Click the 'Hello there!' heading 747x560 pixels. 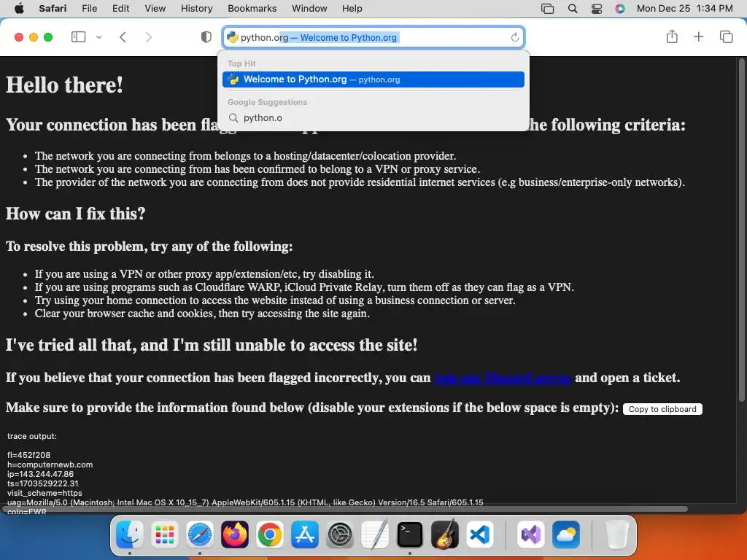(x=64, y=85)
